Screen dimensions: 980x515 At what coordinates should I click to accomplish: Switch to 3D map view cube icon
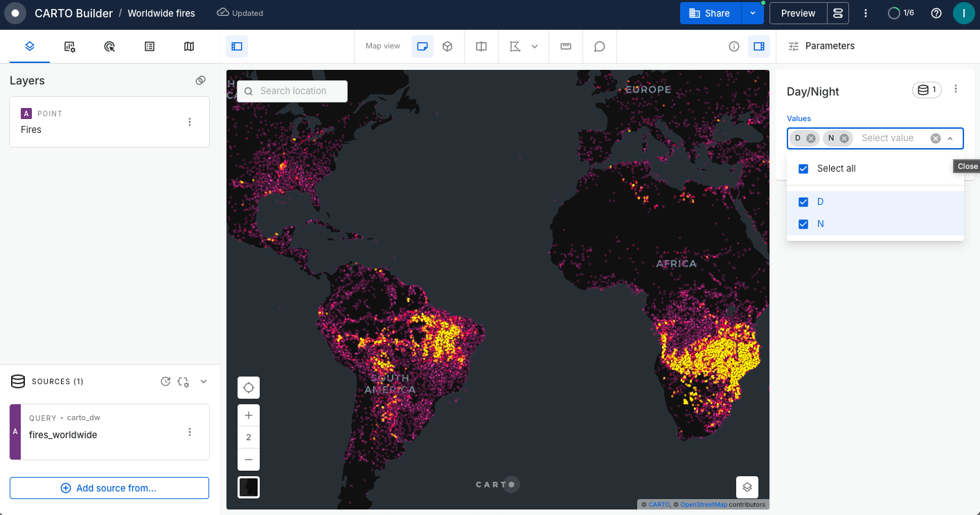[447, 46]
